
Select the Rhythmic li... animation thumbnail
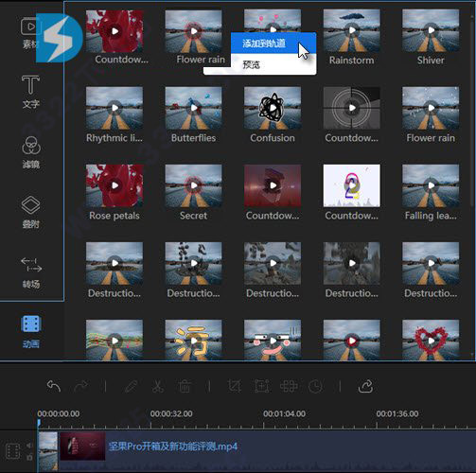click(115, 108)
